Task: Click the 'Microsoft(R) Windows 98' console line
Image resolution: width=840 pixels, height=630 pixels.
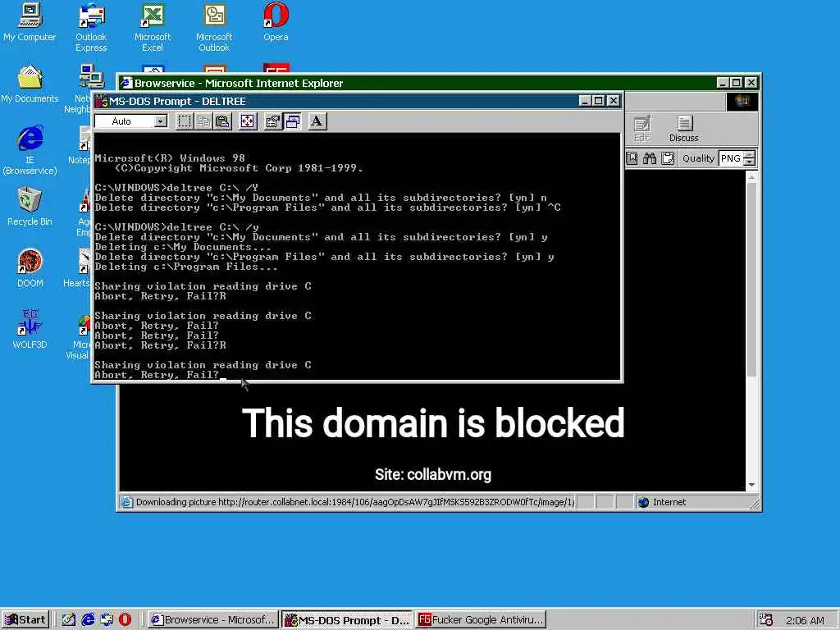Action: point(170,158)
